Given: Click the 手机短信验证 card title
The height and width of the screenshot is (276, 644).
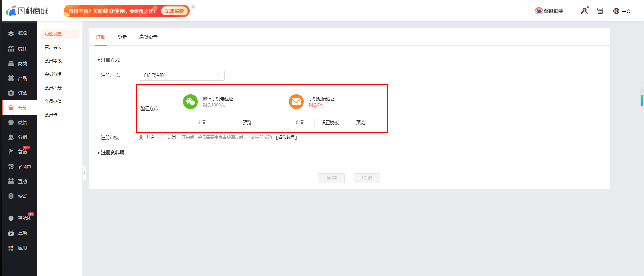Looking at the screenshot, I should coord(322,99).
